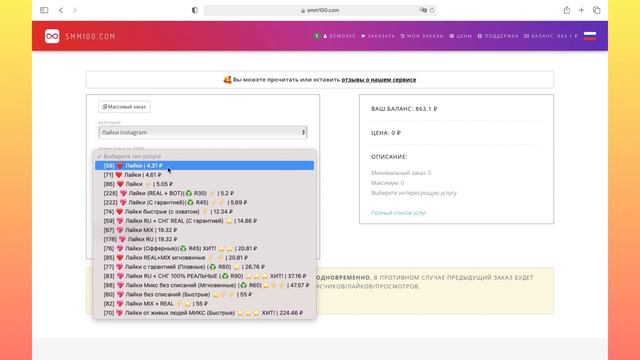Go forward with the browser forward arrow
The image size is (640, 360).
[x=75, y=10]
